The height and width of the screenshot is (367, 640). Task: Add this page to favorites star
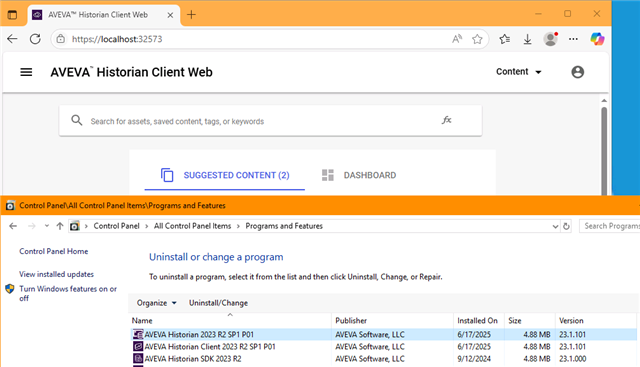pyautogui.click(x=477, y=39)
